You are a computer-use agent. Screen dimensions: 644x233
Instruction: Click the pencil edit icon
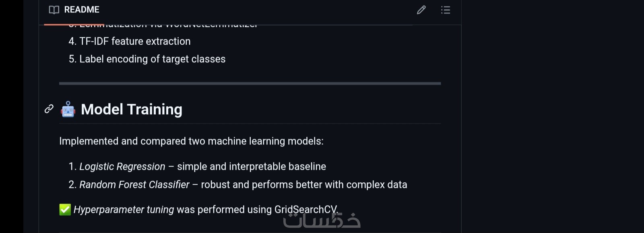pyautogui.click(x=421, y=10)
